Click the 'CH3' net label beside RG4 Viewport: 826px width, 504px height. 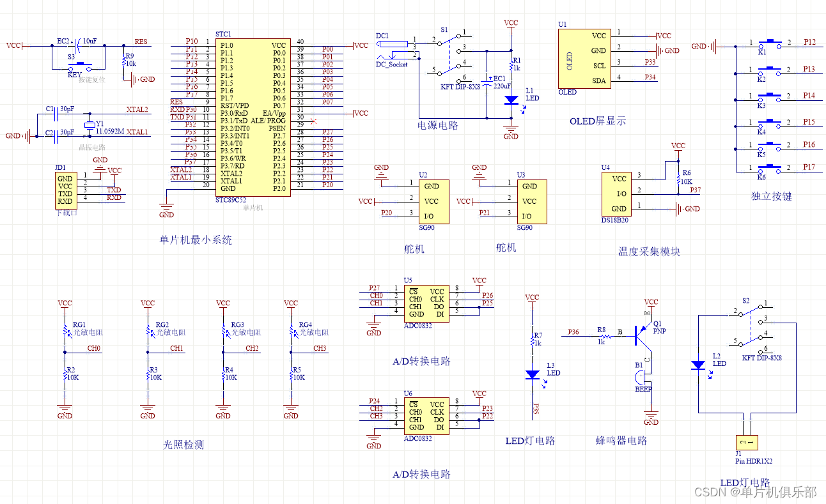(x=320, y=349)
